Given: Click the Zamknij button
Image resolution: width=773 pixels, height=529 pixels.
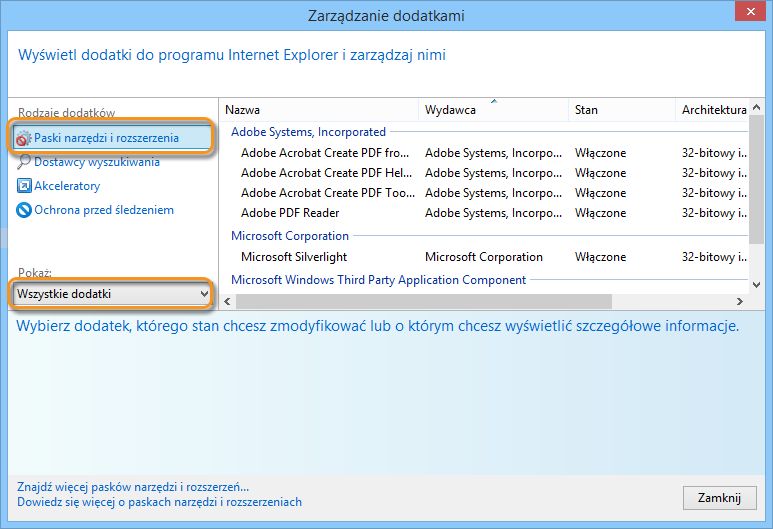Looking at the screenshot, I should (x=719, y=498).
